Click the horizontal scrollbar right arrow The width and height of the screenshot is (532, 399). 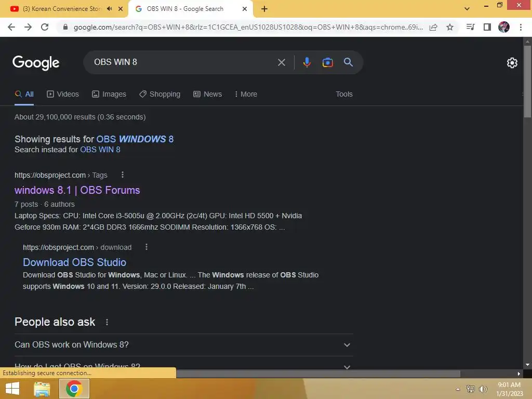tap(518, 374)
